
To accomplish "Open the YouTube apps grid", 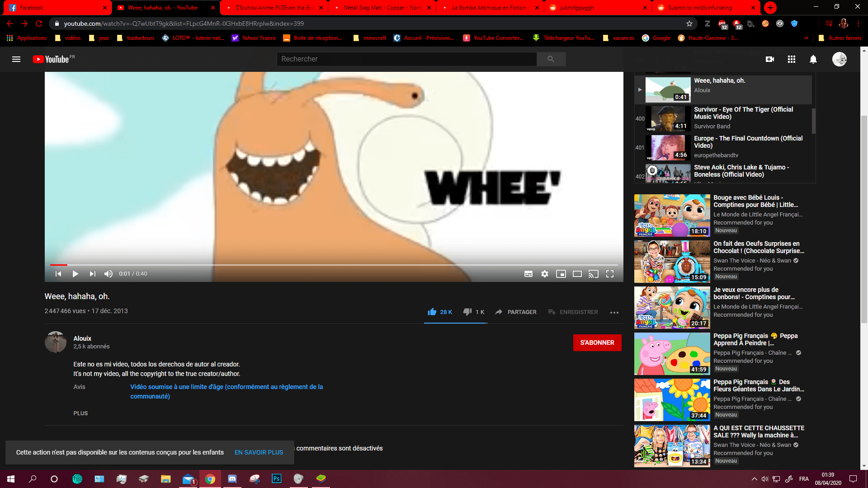I will point(791,59).
